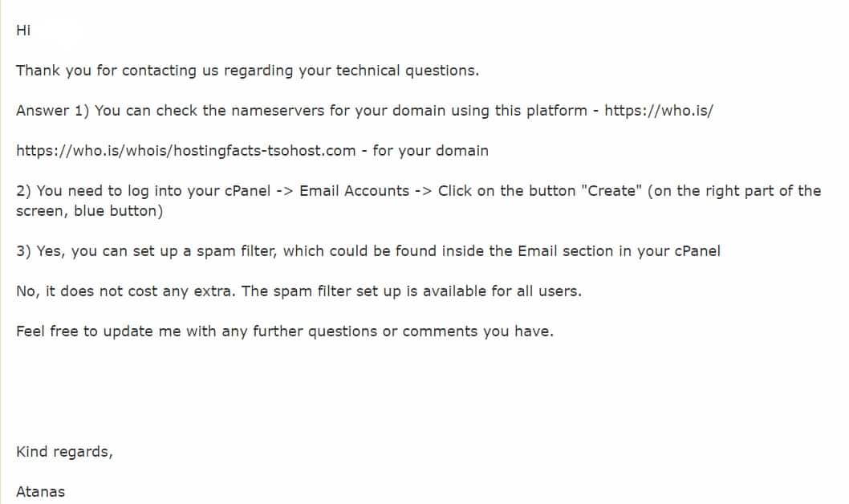This screenshot has width=849, height=504.
Task: Click "available for all users" text
Action: (502, 291)
